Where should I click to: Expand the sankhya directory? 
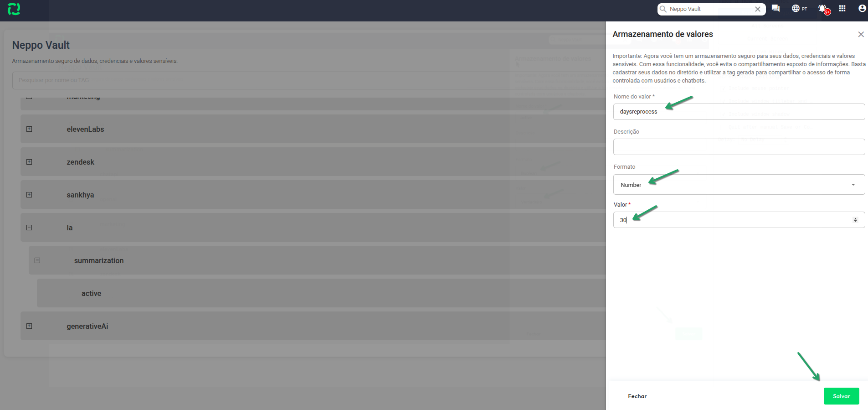coord(29,195)
